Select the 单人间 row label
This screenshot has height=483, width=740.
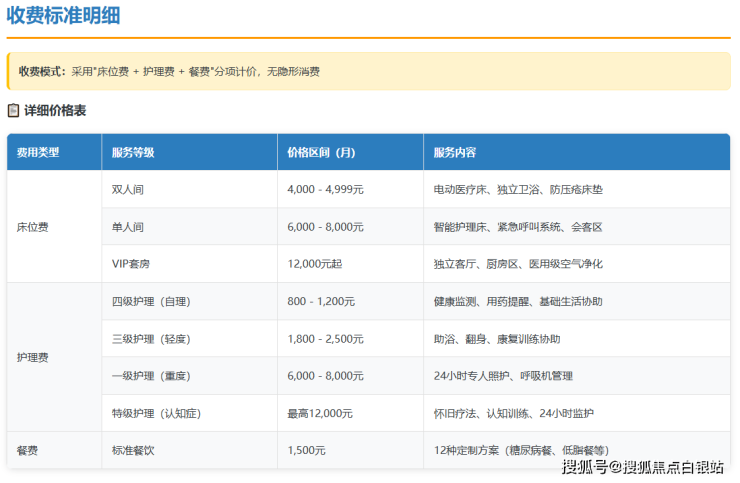point(128,227)
